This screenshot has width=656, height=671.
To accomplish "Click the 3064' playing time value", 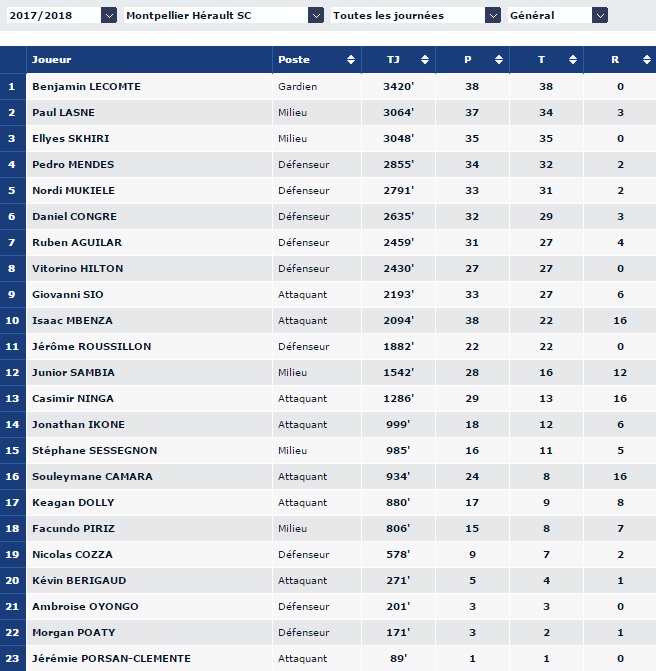I will click(x=398, y=113).
